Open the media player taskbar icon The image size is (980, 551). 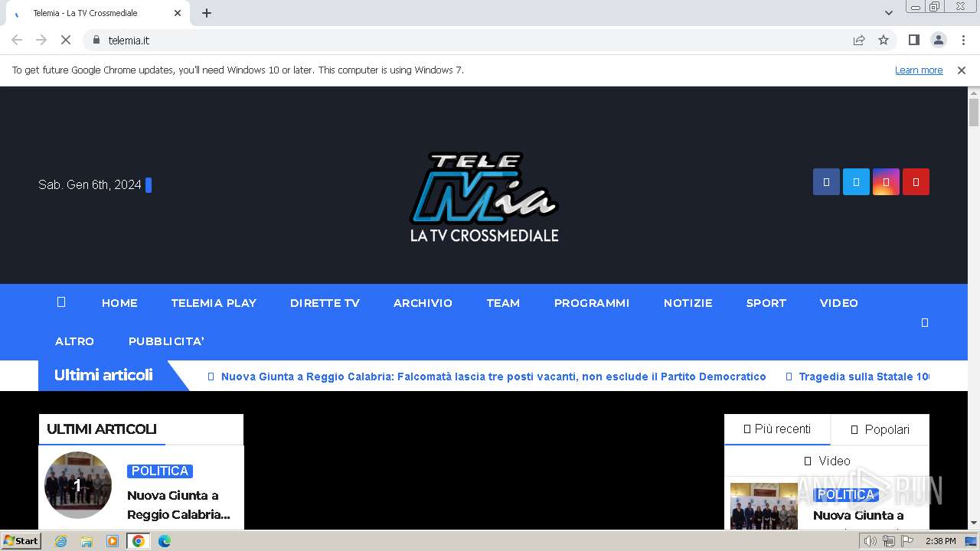coord(113,541)
